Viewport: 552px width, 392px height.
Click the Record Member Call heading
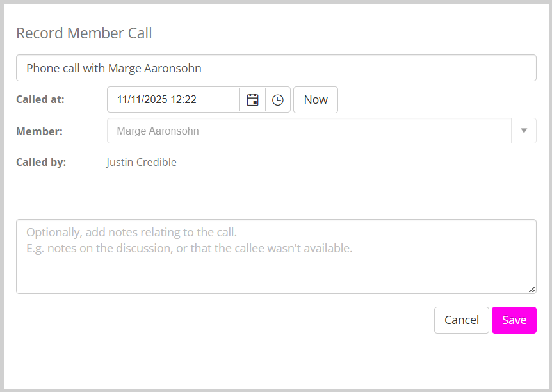(84, 33)
